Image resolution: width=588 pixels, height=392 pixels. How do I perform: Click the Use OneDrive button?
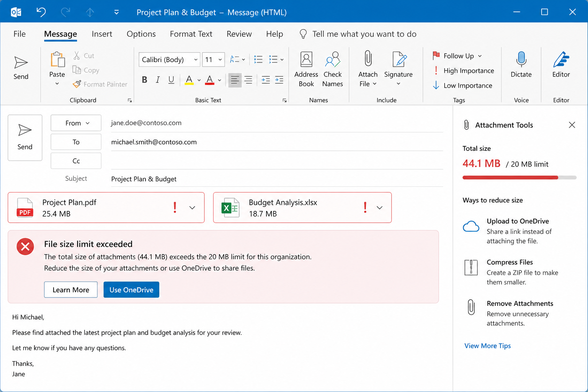[131, 290]
